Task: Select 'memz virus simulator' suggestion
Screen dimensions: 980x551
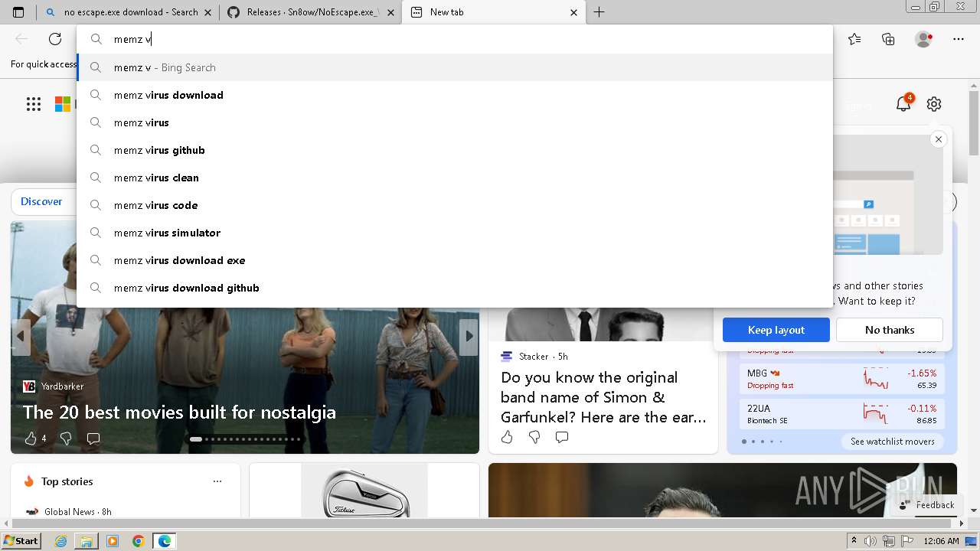Action: click(455, 233)
